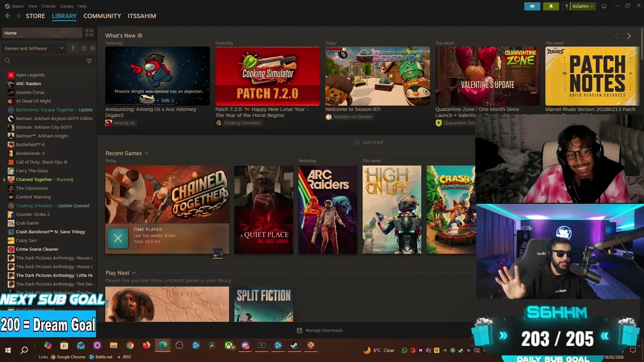Toggle the recent activity clock filter
This screenshot has width=644, height=362.
(84, 48)
